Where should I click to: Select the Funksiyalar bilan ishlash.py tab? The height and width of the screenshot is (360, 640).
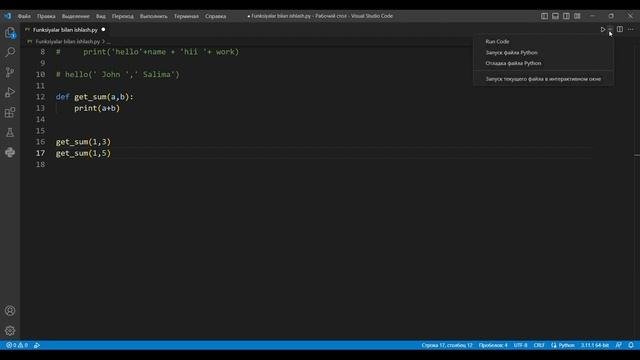click(64, 30)
